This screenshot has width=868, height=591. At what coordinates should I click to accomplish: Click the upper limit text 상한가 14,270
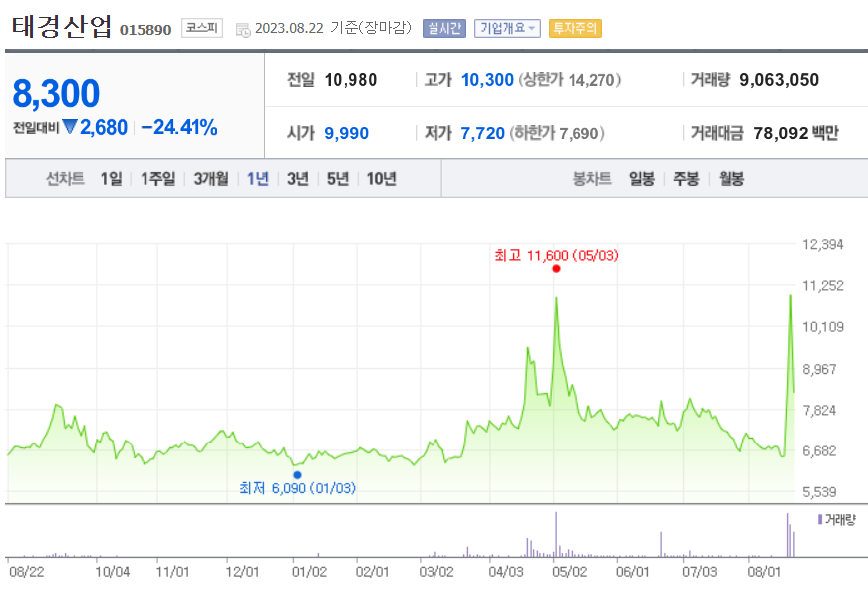(570, 80)
